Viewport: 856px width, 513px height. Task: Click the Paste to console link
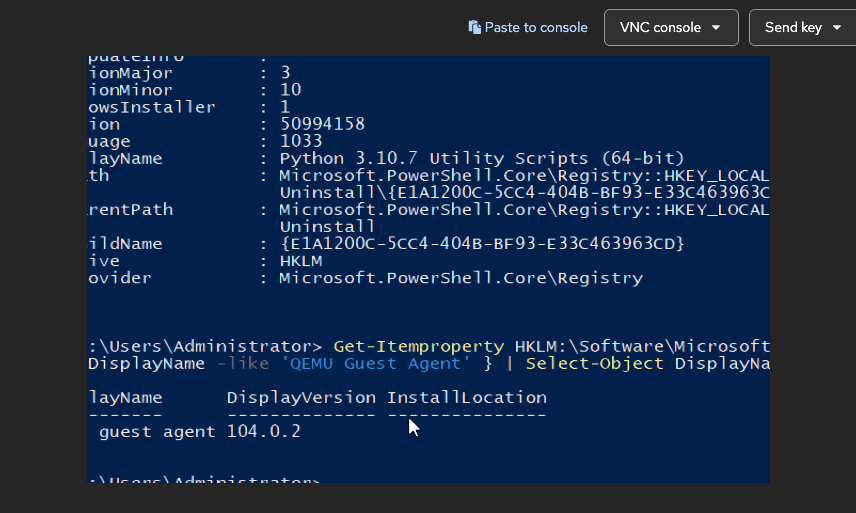point(536,28)
